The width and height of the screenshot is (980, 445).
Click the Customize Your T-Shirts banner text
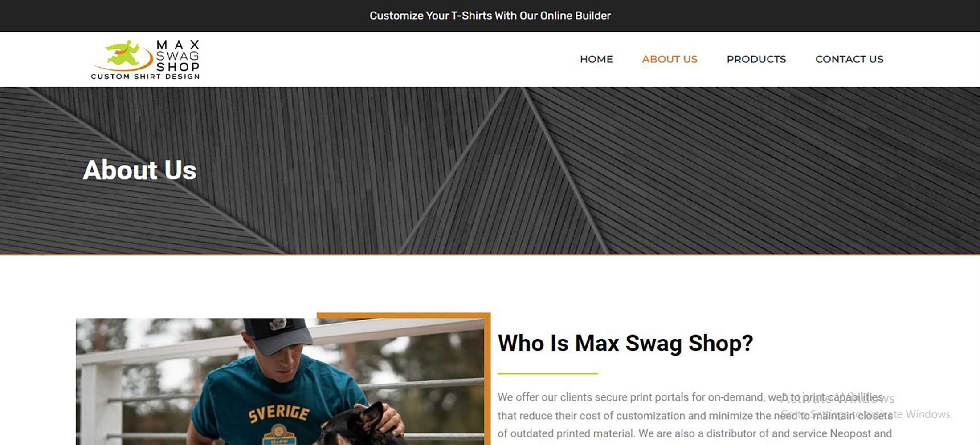tap(490, 16)
